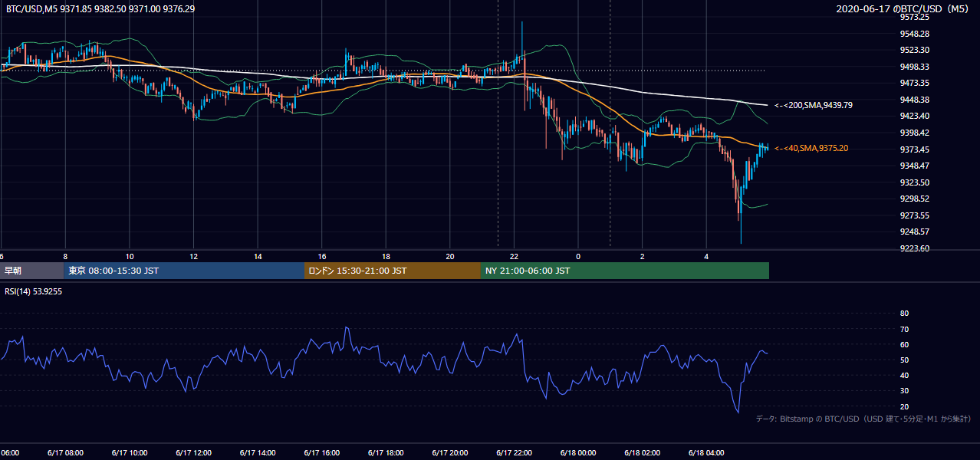
Task: Click hour label 18 under price chart
Action: coord(386,257)
